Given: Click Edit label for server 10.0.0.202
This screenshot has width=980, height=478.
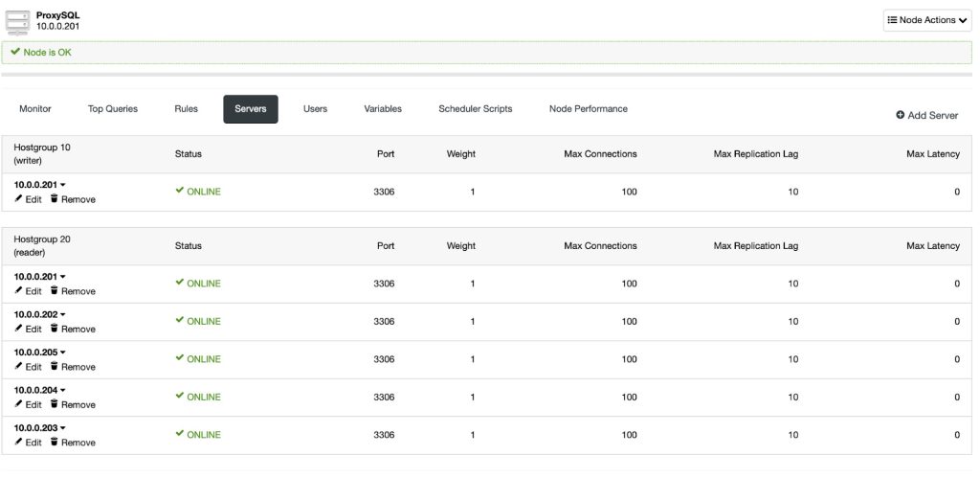Looking at the screenshot, I should [33, 330].
